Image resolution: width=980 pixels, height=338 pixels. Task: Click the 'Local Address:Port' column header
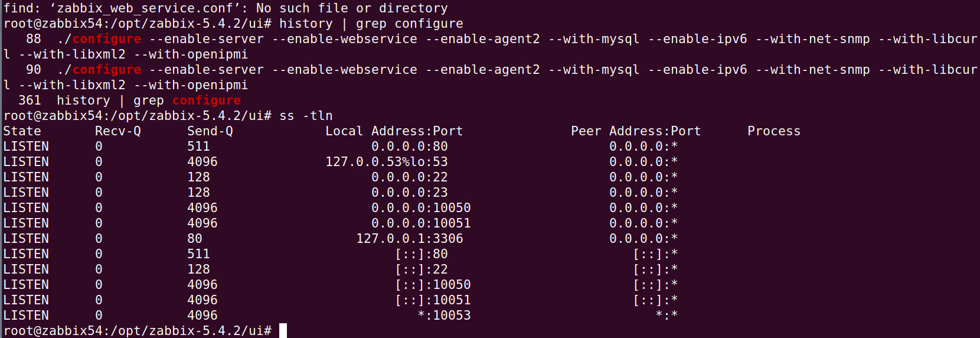tap(394, 131)
